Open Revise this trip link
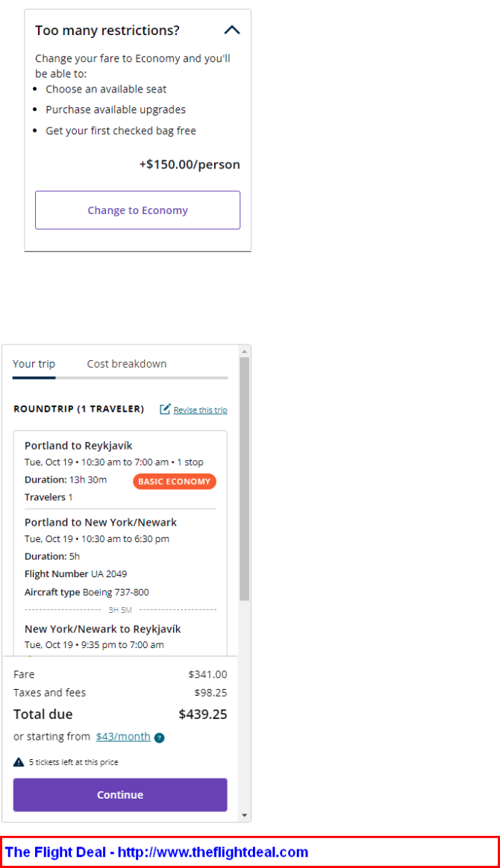Image resolution: width=500 pixels, height=868 pixels. (x=201, y=410)
